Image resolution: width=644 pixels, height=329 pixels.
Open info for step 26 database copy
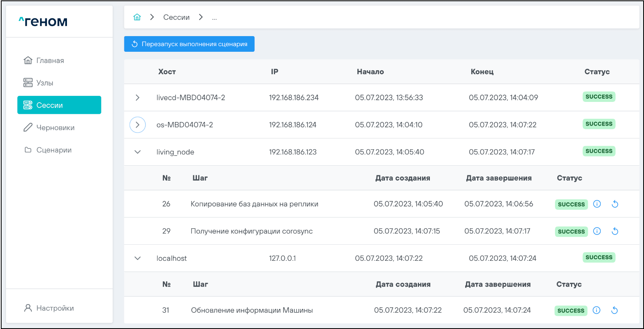click(x=597, y=204)
